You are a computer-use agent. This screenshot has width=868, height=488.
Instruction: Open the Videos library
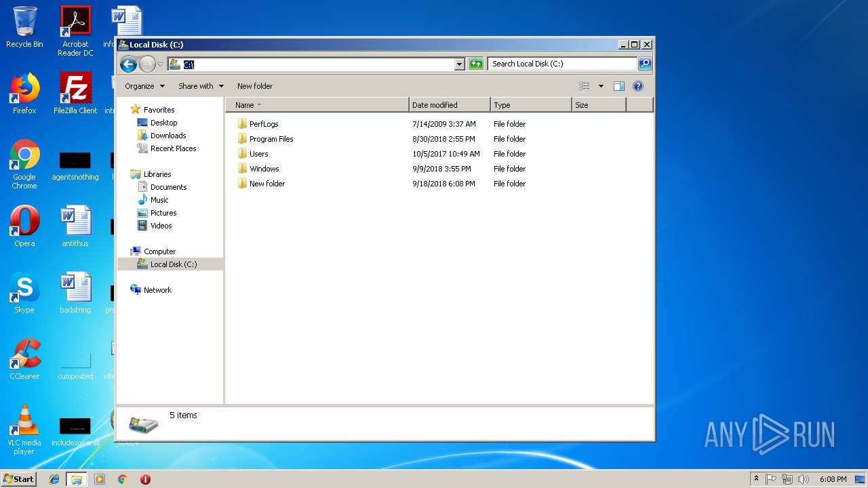click(155, 226)
